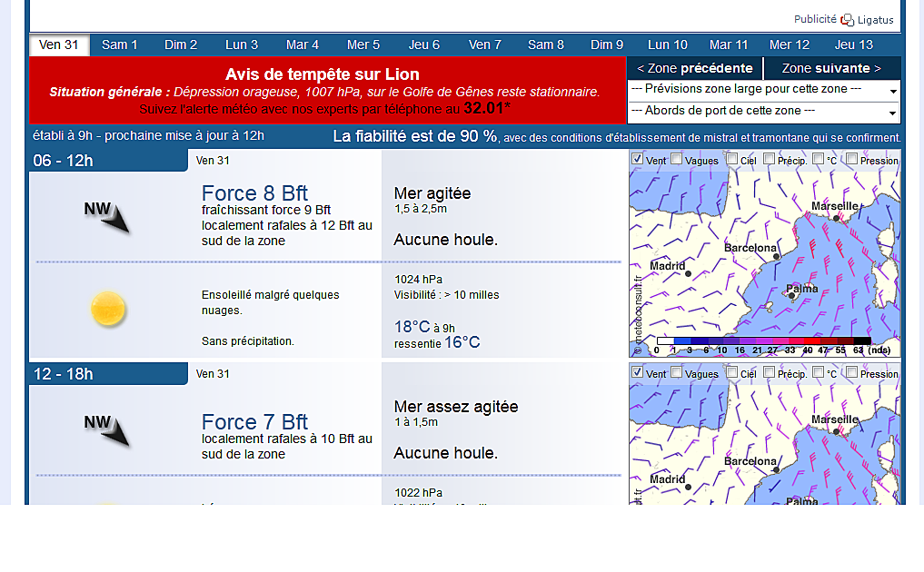Click the Avis de tempête sur Lion banner

tap(323, 74)
